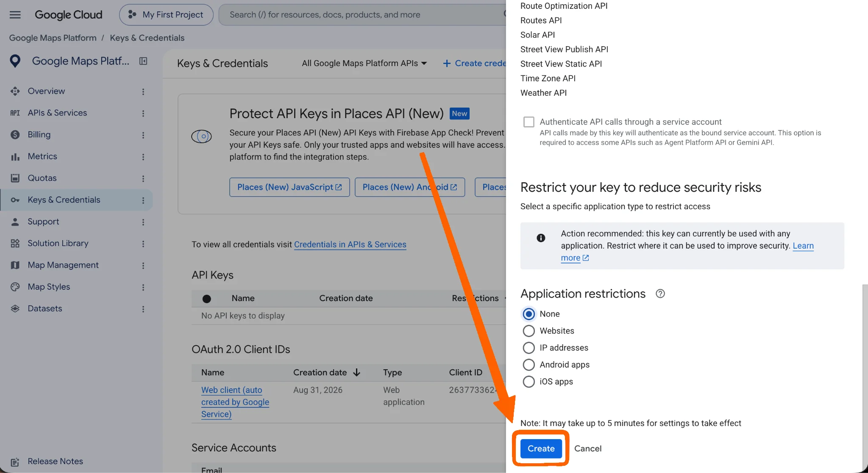Viewport: 868px width, 473px height.
Task: Open Places (New) JavaScript link
Action: (x=289, y=187)
